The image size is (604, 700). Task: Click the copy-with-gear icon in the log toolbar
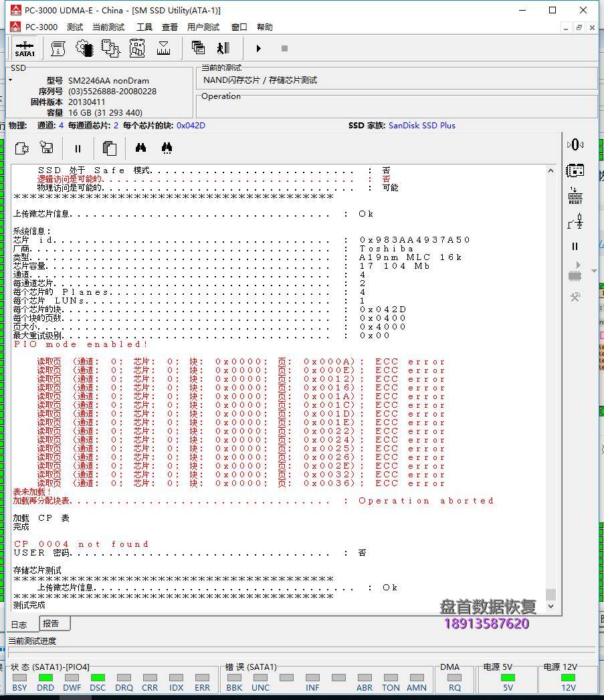pos(22,148)
